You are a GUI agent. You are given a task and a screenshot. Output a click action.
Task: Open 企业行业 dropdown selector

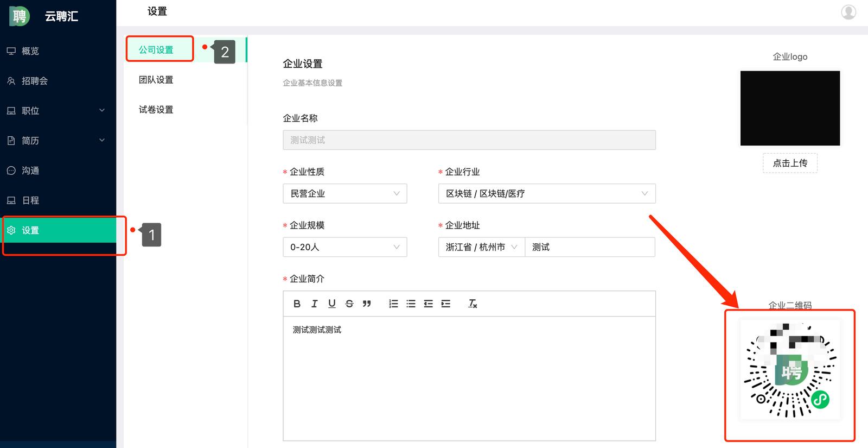[x=546, y=194]
